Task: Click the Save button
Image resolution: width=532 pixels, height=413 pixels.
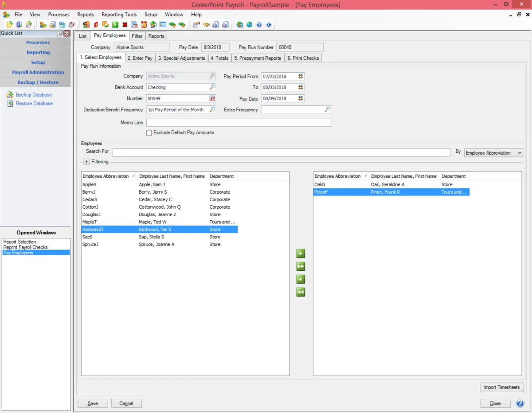Action: (93, 403)
